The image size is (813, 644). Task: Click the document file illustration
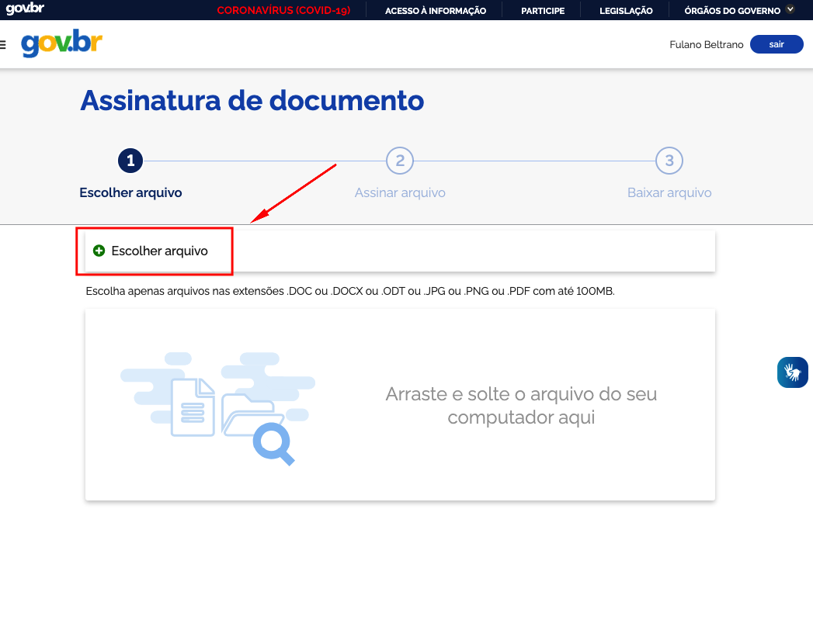click(192, 407)
